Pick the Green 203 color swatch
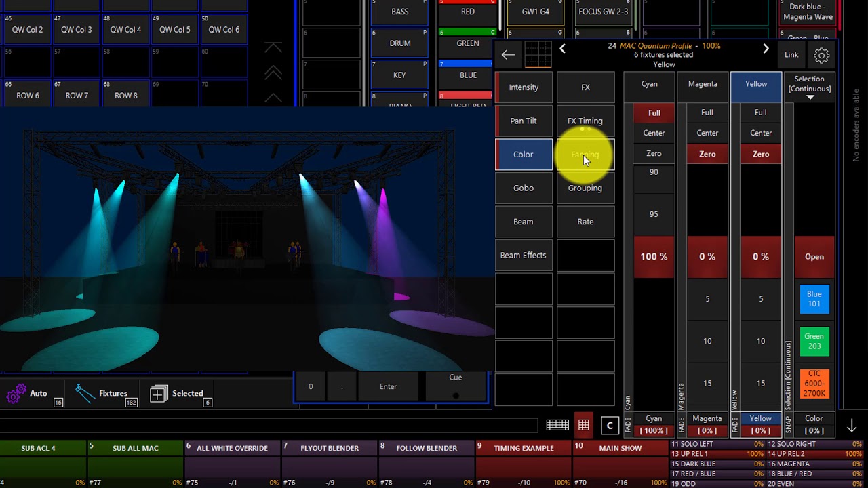The image size is (868, 488). pos(814,341)
